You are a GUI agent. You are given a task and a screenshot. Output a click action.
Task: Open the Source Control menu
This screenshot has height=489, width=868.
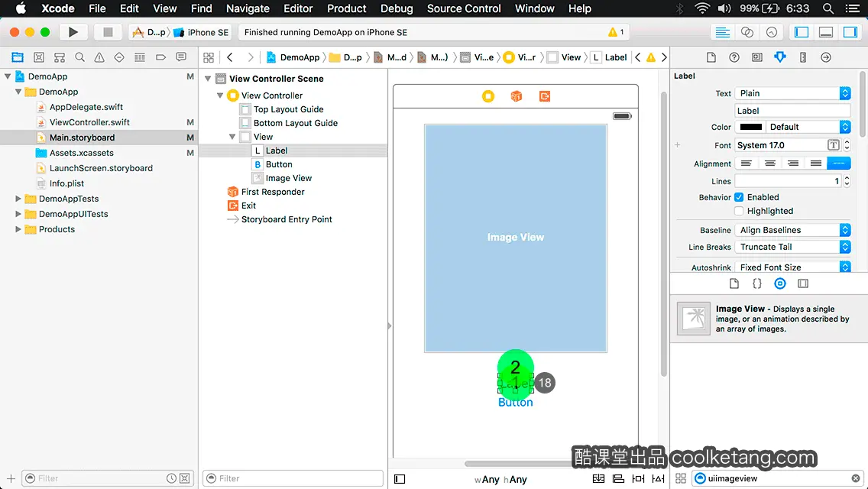click(464, 8)
